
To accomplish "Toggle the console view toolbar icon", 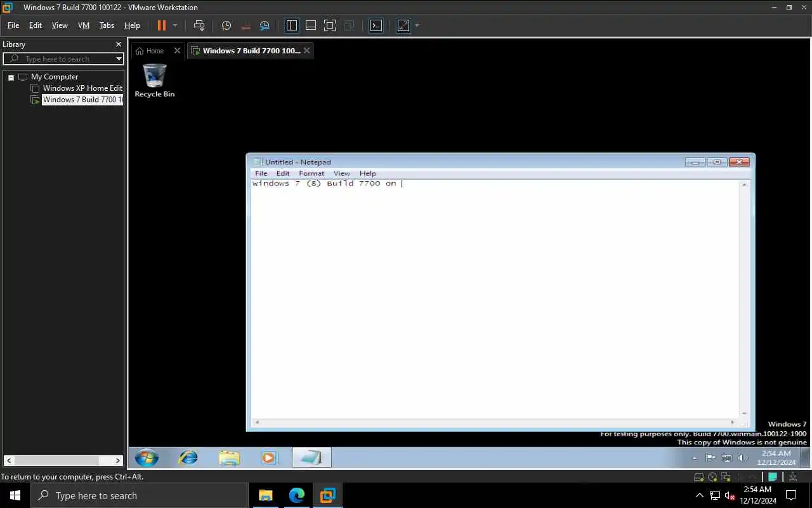I will click(376, 25).
